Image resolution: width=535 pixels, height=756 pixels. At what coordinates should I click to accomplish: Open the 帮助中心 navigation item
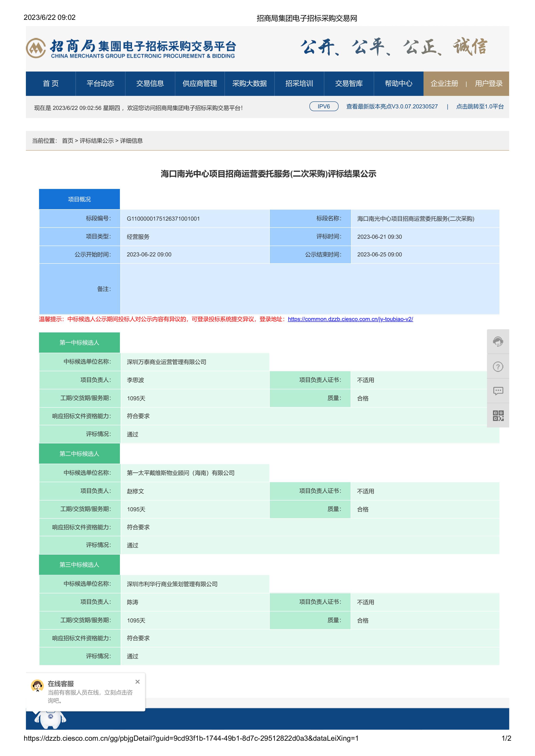[399, 84]
